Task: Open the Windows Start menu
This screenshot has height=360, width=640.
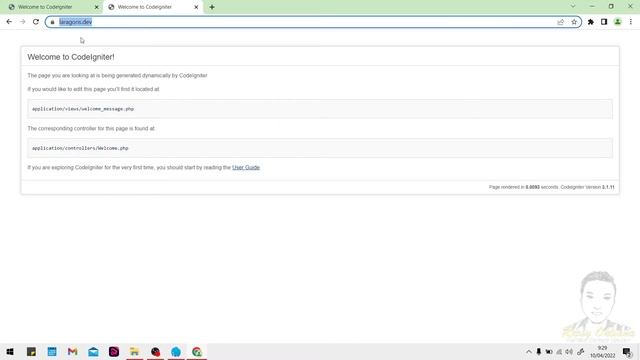Action: (x=10, y=351)
